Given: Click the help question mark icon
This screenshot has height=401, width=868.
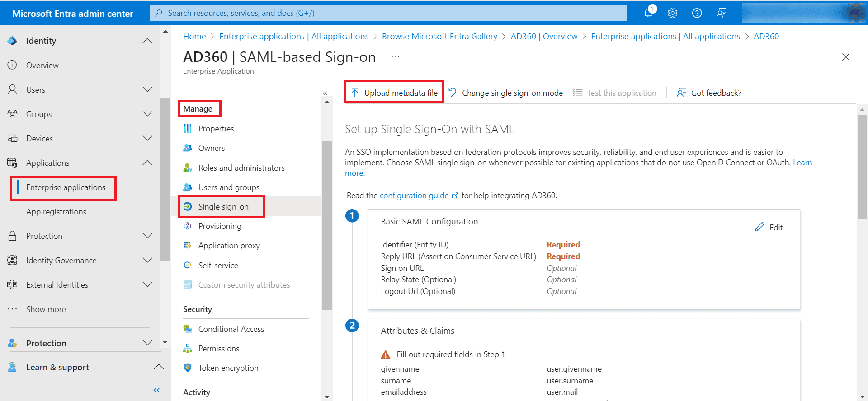Looking at the screenshot, I should pos(697,13).
